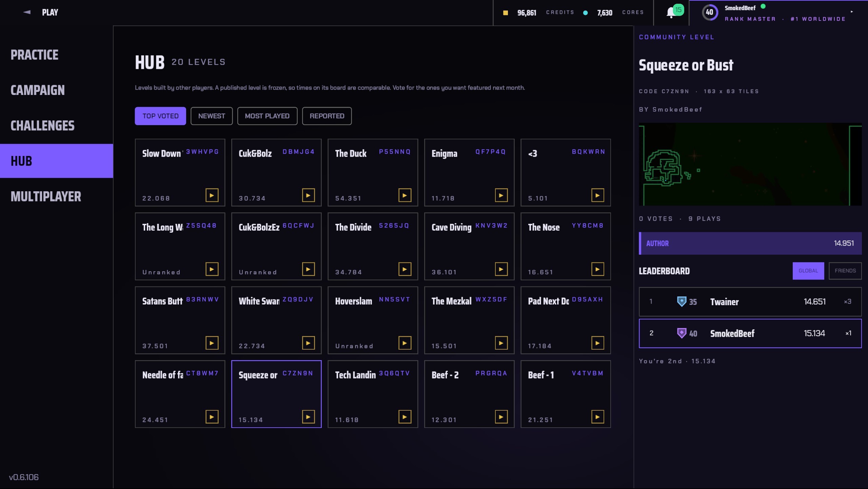Show Most Played levels

267,116
